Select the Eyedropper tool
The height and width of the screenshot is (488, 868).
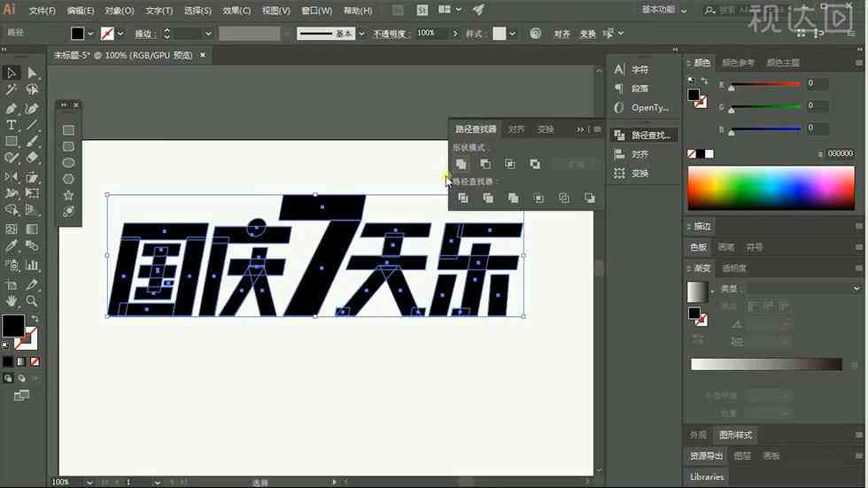pos(11,246)
